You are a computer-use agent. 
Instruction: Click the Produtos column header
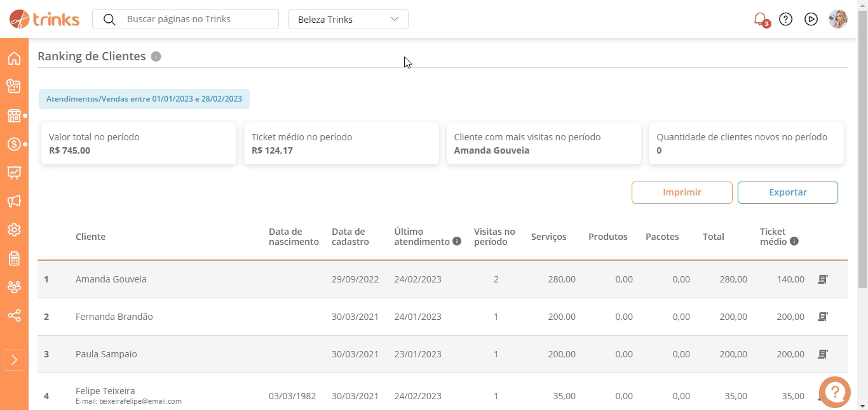tap(608, 237)
